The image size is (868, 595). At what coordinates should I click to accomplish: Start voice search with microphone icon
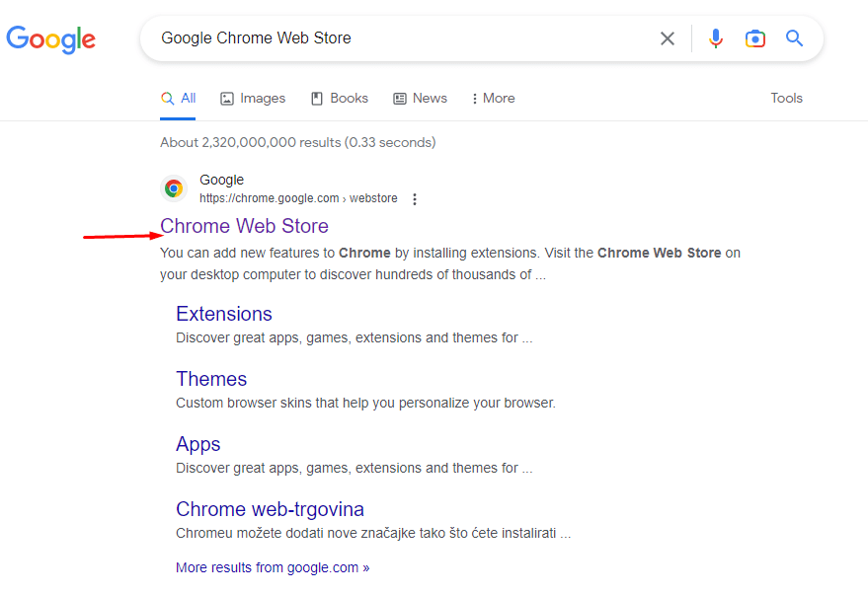coord(716,38)
